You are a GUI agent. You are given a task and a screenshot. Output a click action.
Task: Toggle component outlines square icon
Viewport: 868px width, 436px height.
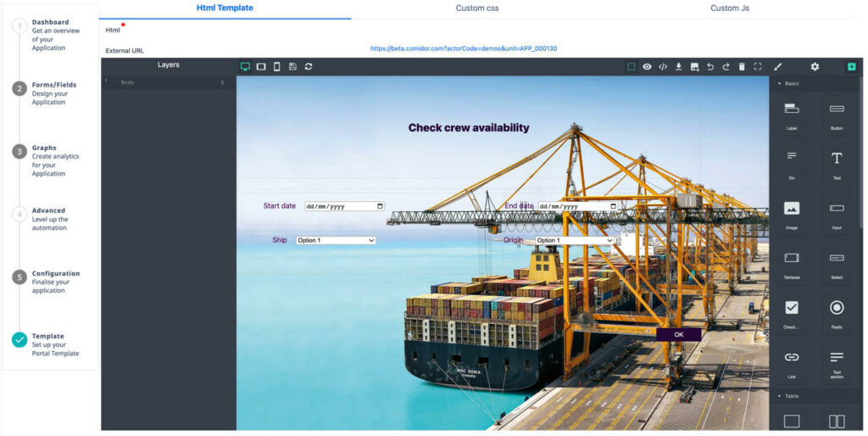632,66
